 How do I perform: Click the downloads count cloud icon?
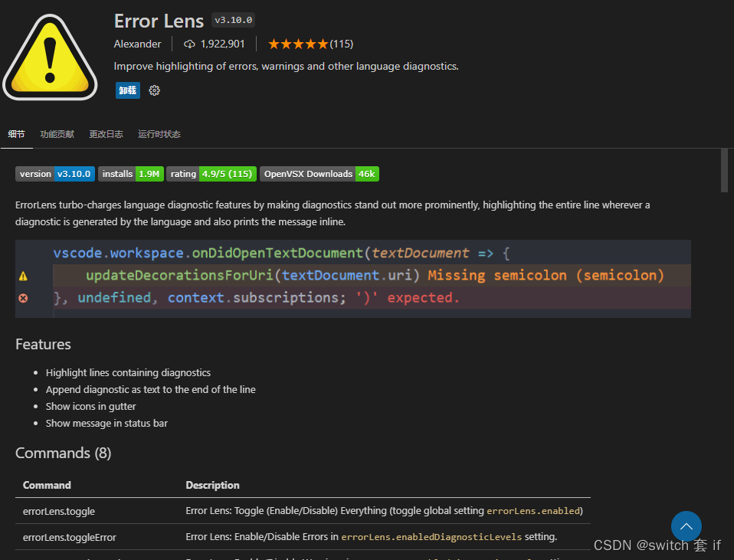point(189,44)
